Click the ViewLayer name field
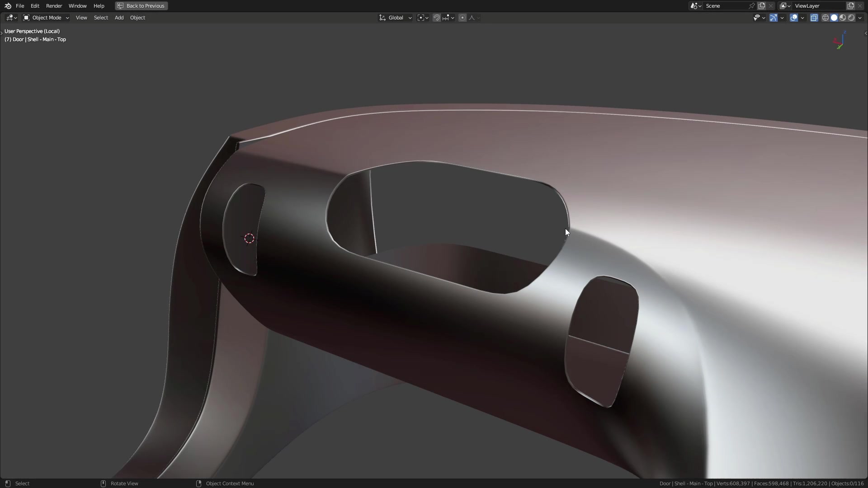 pos(819,6)
